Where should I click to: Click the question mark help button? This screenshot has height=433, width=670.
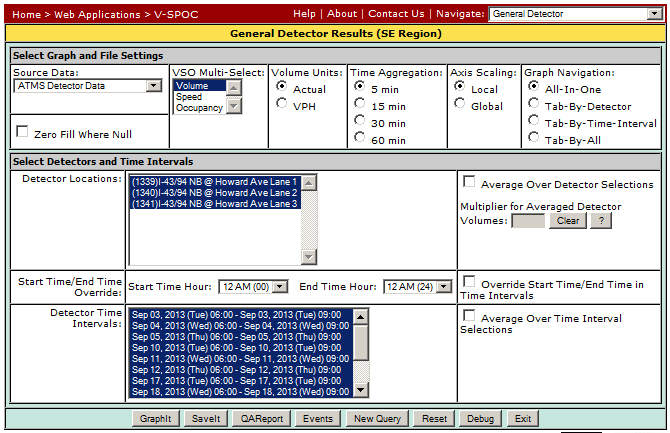click(600, 221)
